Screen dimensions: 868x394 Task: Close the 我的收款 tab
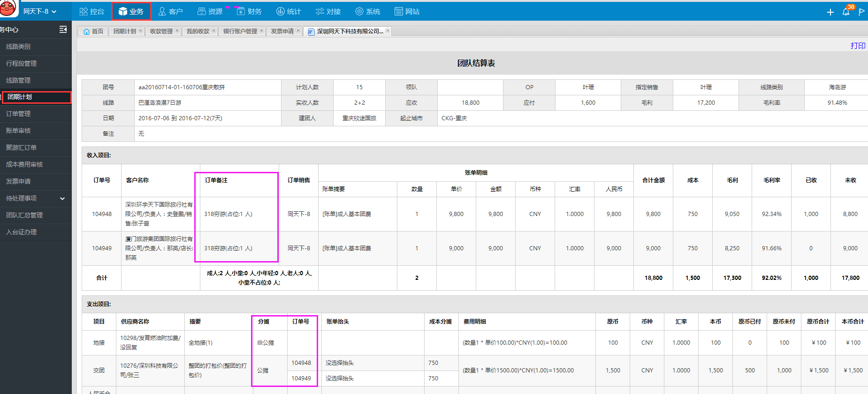pyautogui.click(x=213, y=31)
